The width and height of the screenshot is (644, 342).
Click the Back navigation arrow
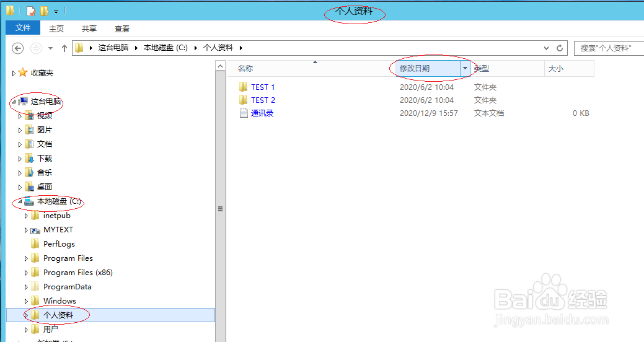pyautogui.click(x=17, y=48)
